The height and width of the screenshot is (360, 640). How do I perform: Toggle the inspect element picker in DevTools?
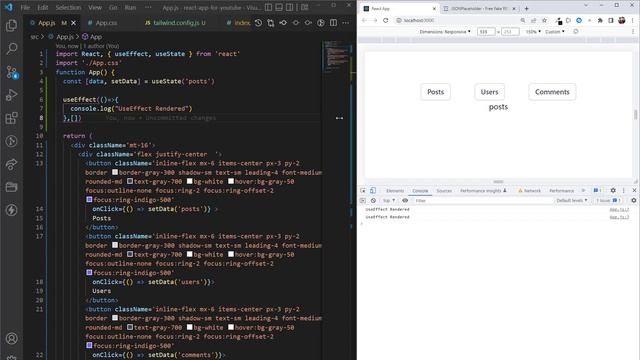[x=363, y=191]
